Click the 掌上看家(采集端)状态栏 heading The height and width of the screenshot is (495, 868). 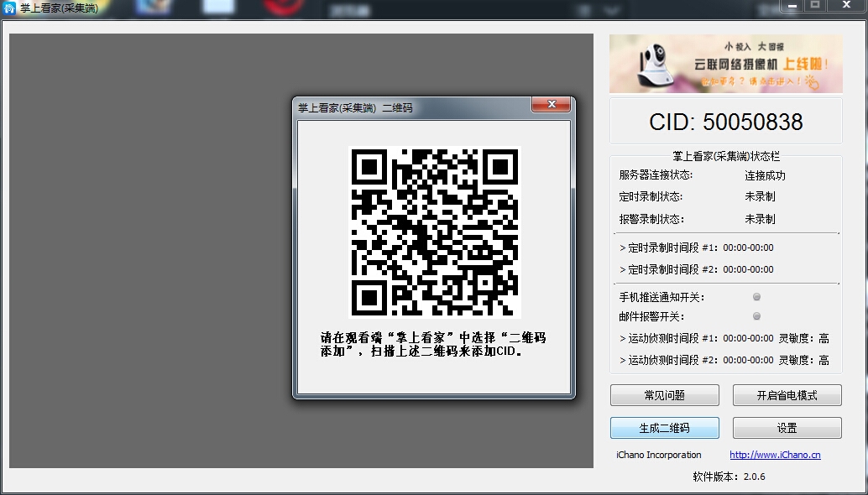click(x=726, y=157)
